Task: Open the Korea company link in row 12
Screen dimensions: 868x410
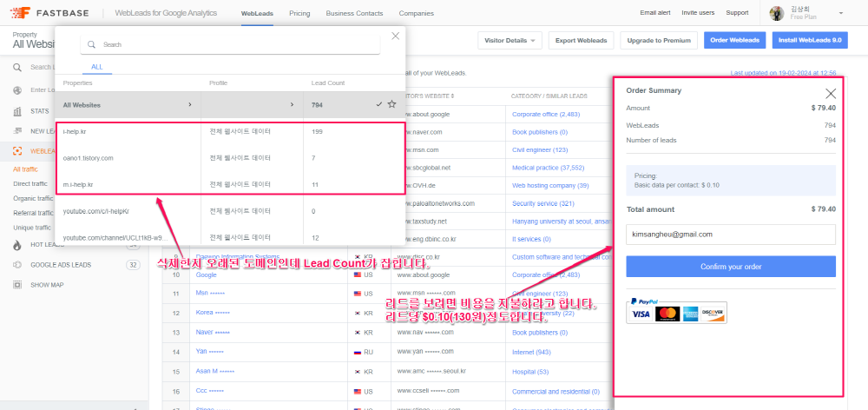Action: [x=213, y=313]
